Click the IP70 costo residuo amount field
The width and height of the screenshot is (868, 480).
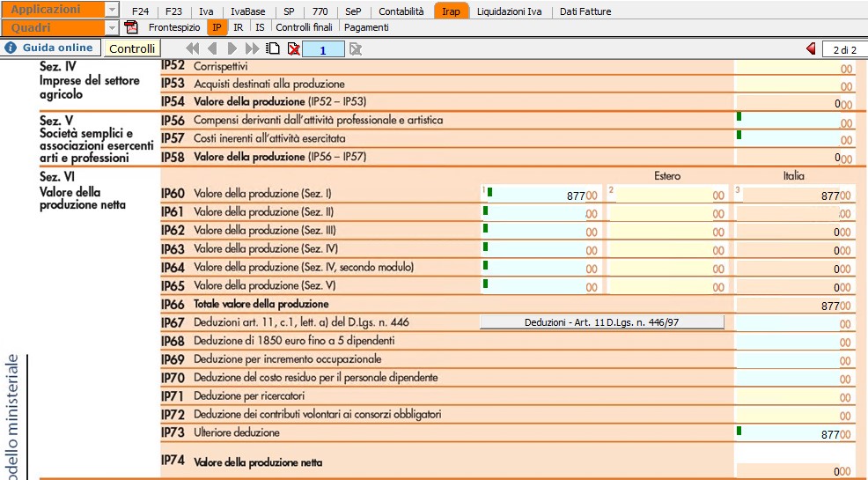click(x=794, y=378)
